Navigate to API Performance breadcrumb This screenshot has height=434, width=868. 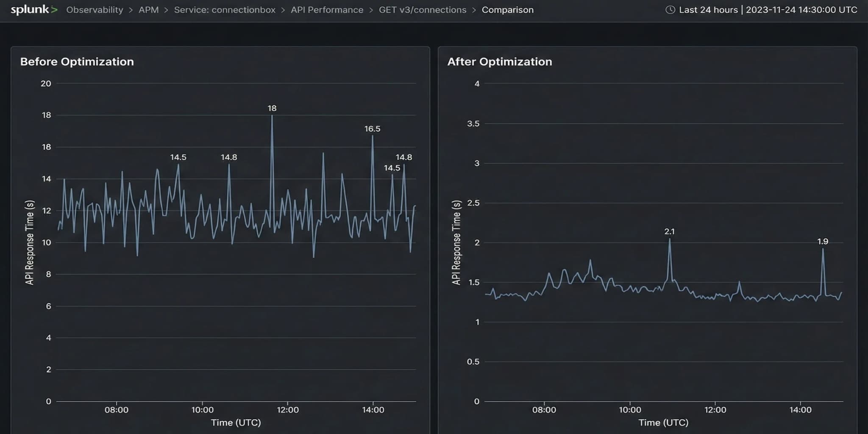click(327, 10)
